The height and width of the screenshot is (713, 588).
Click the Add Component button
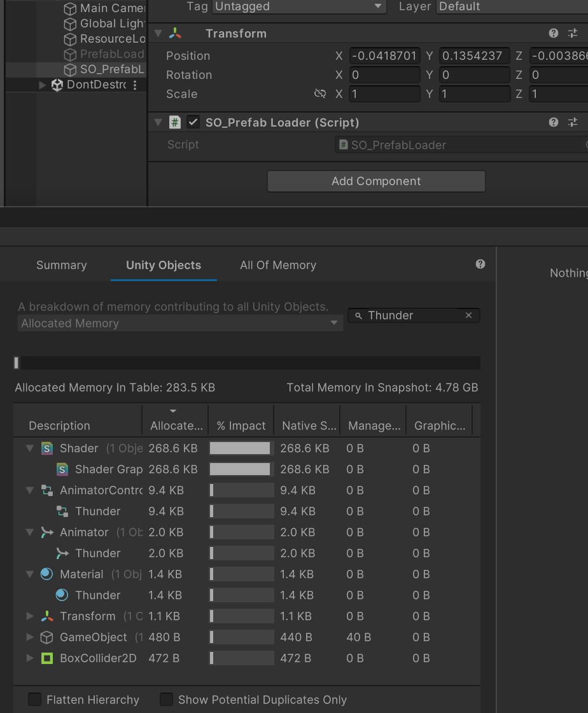click(x=376, y=181)
